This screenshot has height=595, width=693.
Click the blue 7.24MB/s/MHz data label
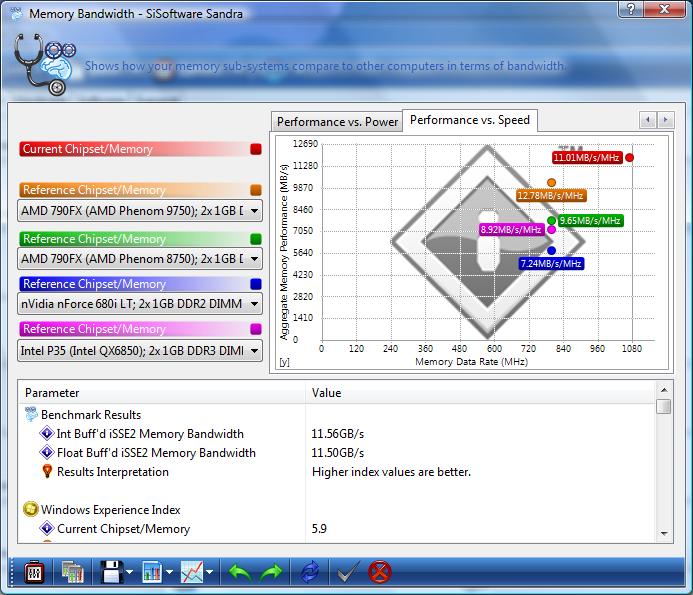pyautogui.click(x=551, y=263)
